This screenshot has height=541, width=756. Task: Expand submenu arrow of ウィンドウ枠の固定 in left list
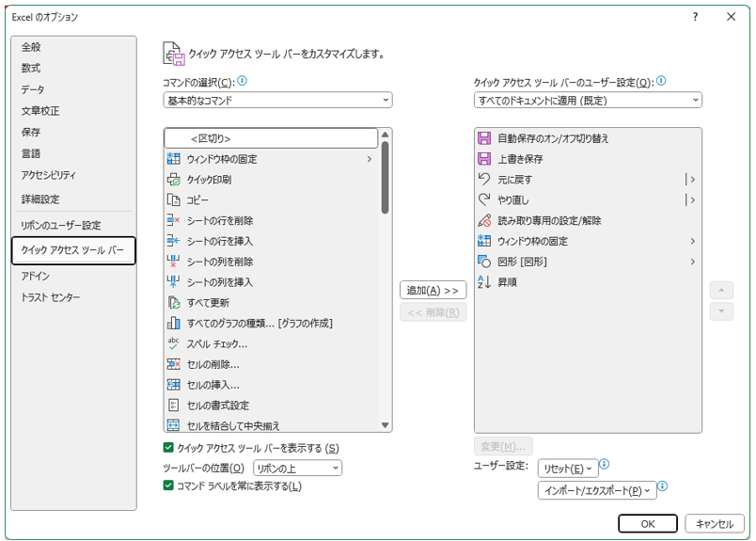click(x=370, y=159)
